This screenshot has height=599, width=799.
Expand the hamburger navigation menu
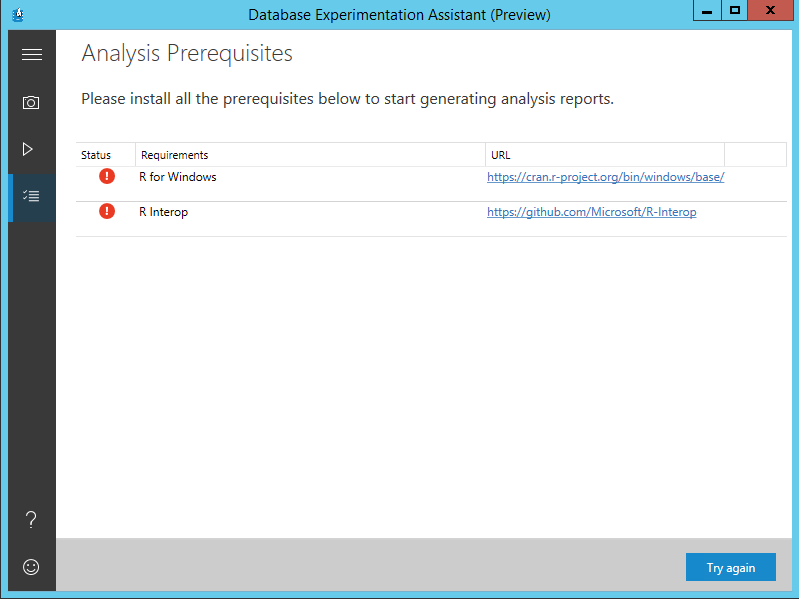[x=31, y=55]
